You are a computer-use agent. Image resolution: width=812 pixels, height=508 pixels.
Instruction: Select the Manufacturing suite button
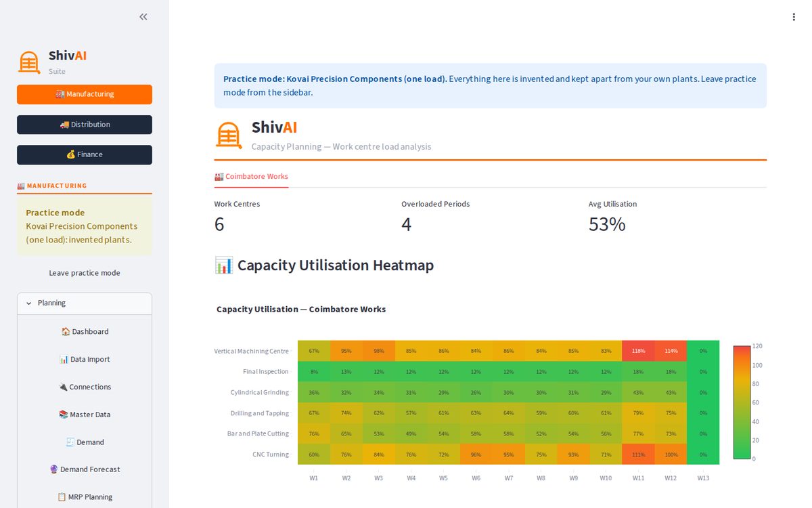(x=85, y=94)
